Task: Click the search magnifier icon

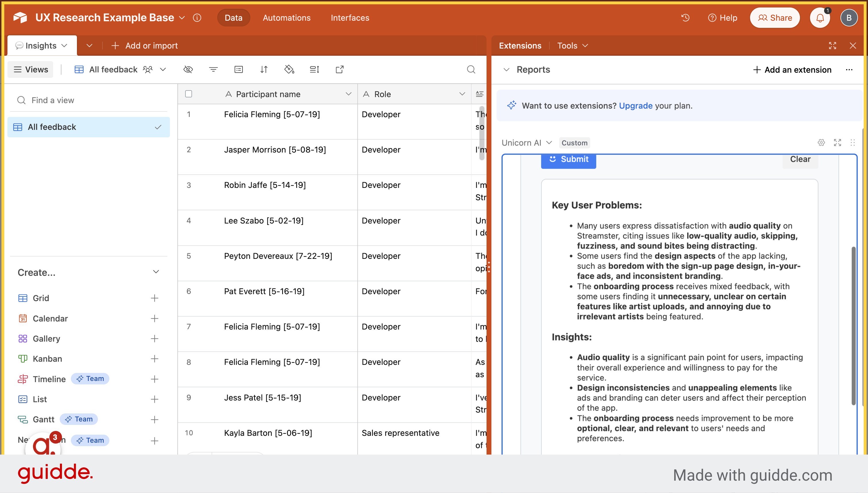Action: [472, 69]
